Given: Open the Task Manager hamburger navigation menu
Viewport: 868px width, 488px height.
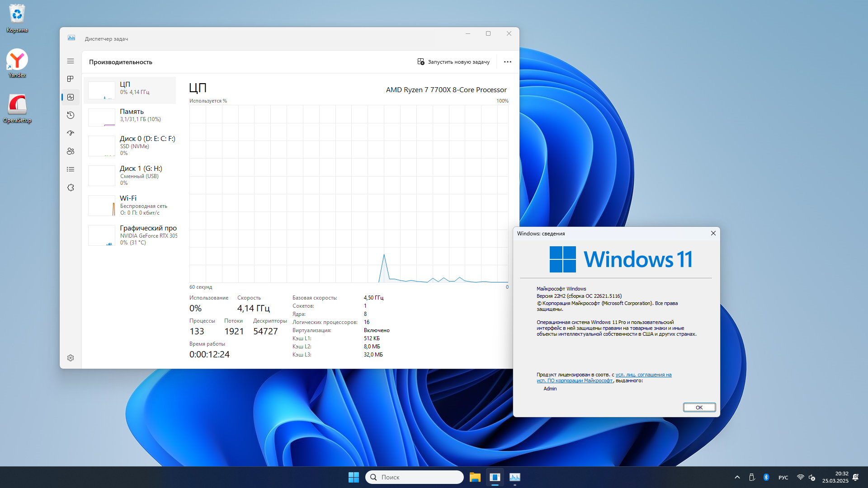Looking at the screenshot, I should 71,61.
